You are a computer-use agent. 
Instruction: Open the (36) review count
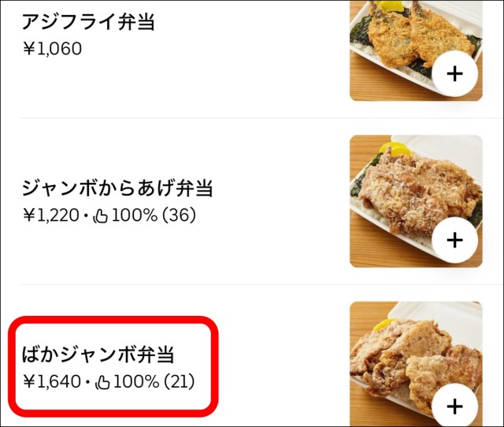pyautogui.click(x=178, y=214)
